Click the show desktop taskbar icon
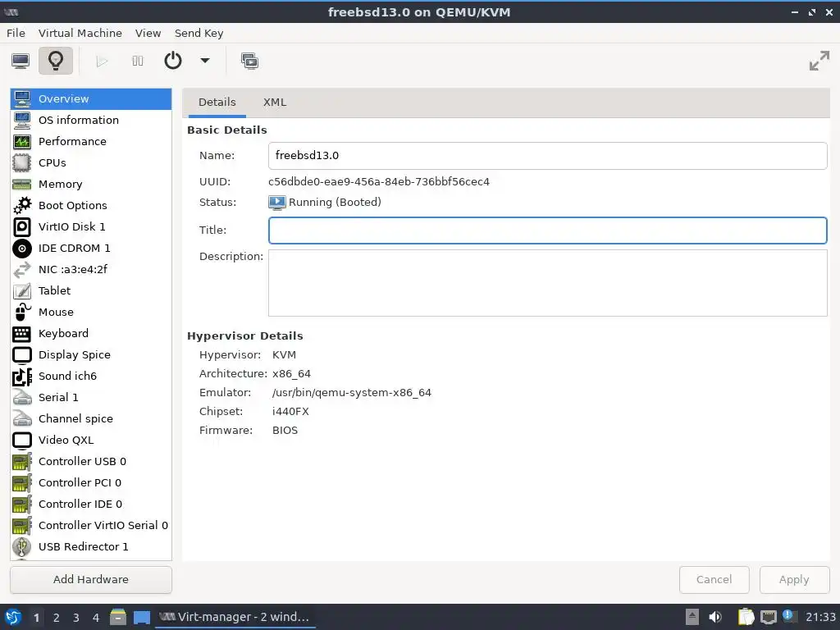Screen dimensions: 840x630 (x=141, y=618)
